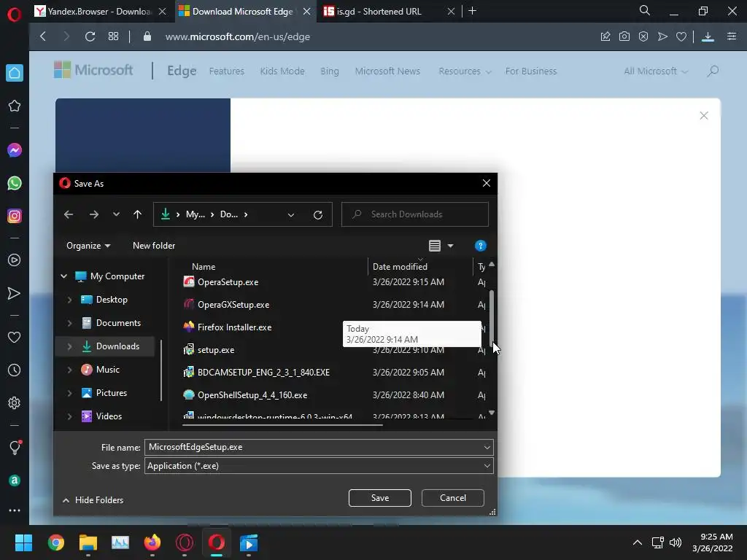Open the speed dial grid icon
Screen dimensions: 747x560
[x=113, y=36]
